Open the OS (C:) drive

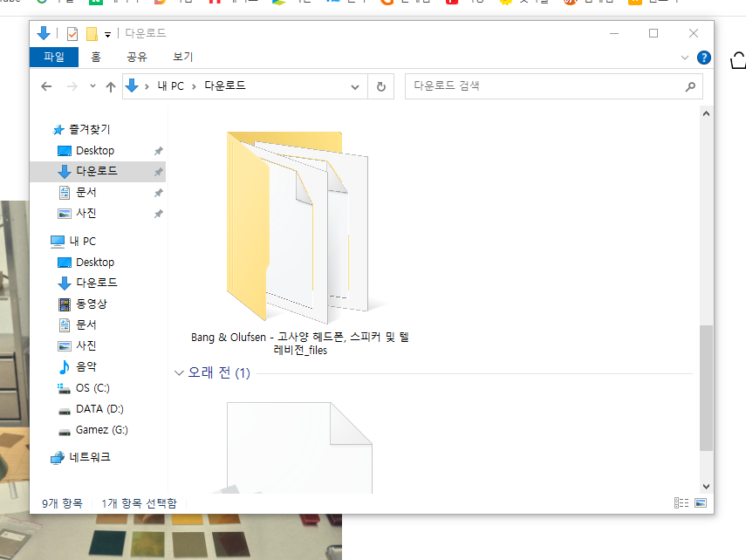92,388
